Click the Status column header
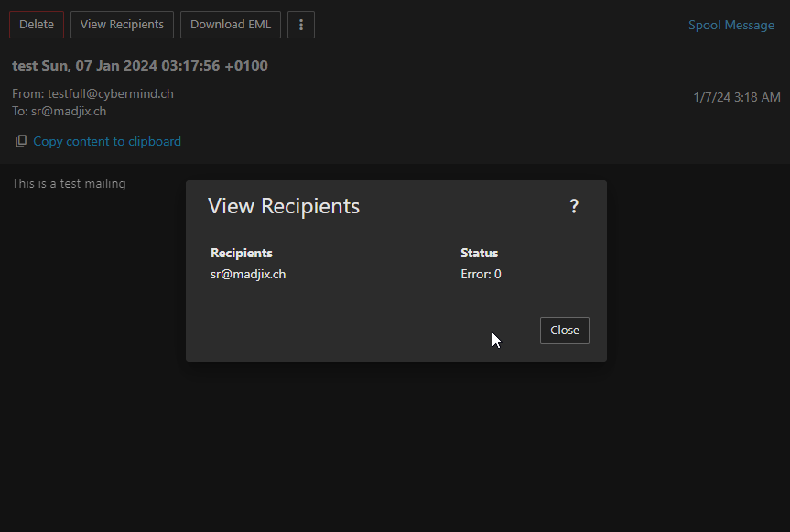The image size is (790, 532). pyautogui.click(x=479, y=253)
